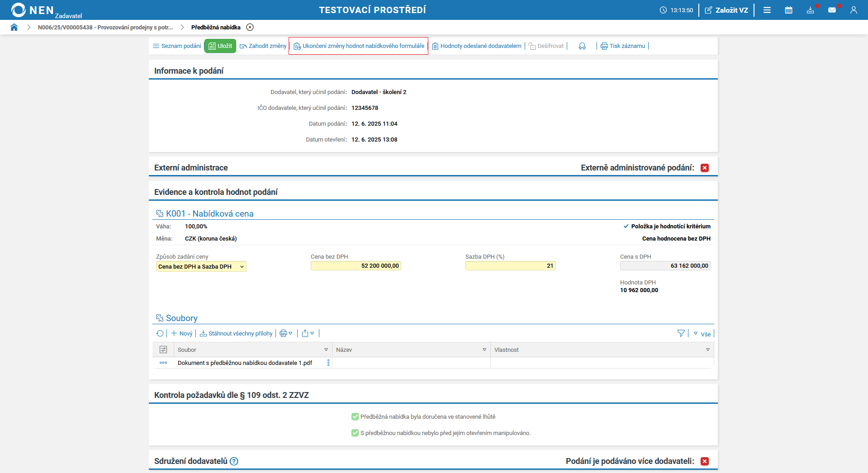This screenshot has height=473, width=868.
Task: Close the Předběžná nabídka breadcrumb tab
Action: (x=250, y=27)
